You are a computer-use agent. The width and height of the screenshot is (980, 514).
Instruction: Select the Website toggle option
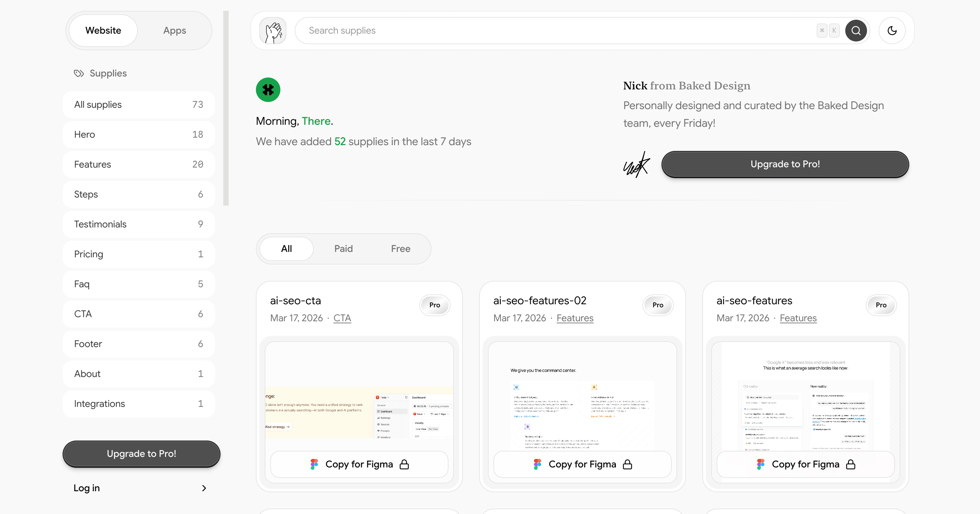tap(103, 30)
